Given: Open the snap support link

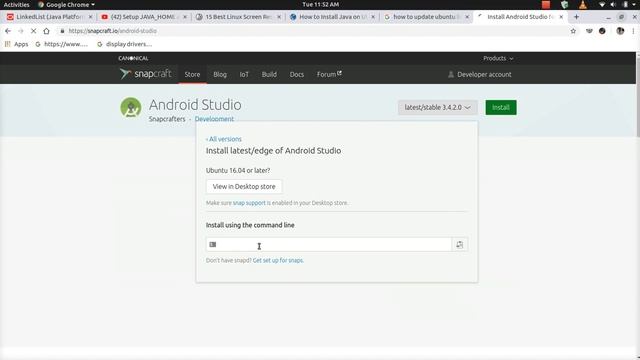Looking at the screenshot, I should click(249, 203).
